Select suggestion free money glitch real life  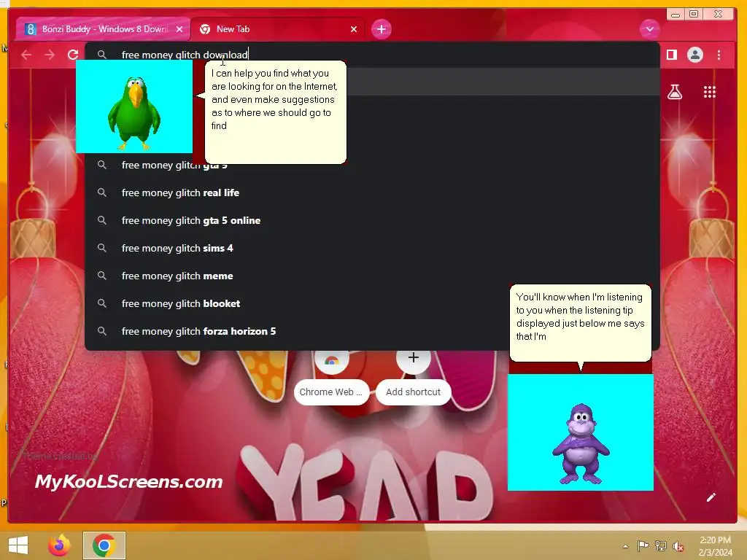(x=372, y=192)
